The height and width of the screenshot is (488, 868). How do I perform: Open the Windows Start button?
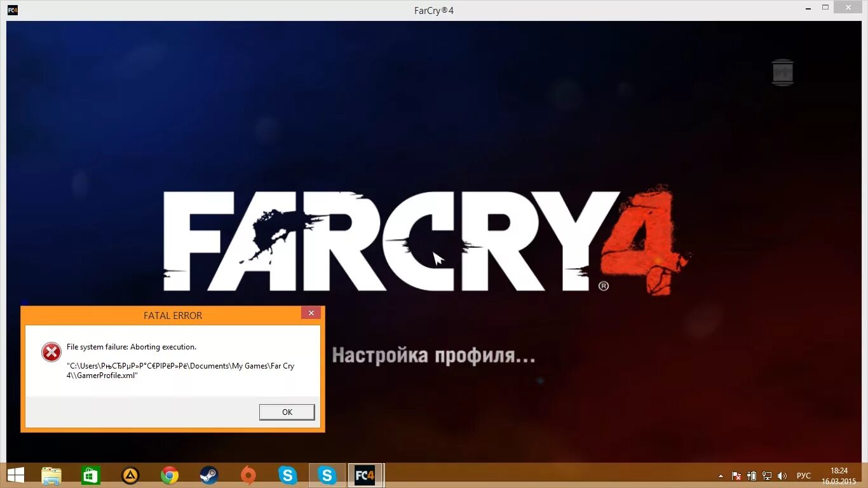[x=15, y=475]
